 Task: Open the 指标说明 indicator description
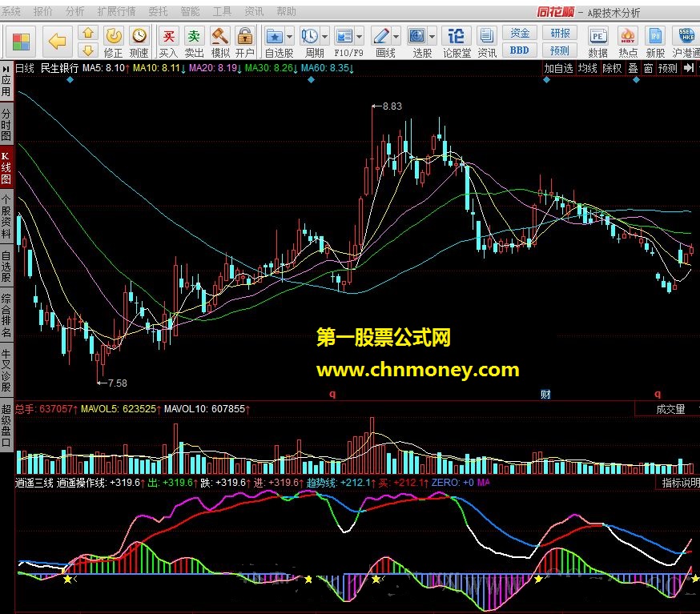[679, 483]
